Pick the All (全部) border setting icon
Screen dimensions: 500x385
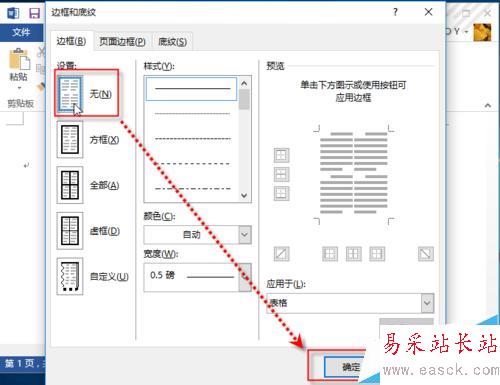click(70, 185)
